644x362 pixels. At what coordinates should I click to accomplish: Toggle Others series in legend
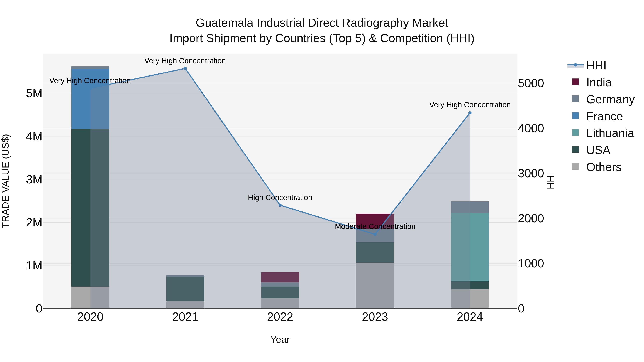tap(597, 167)
